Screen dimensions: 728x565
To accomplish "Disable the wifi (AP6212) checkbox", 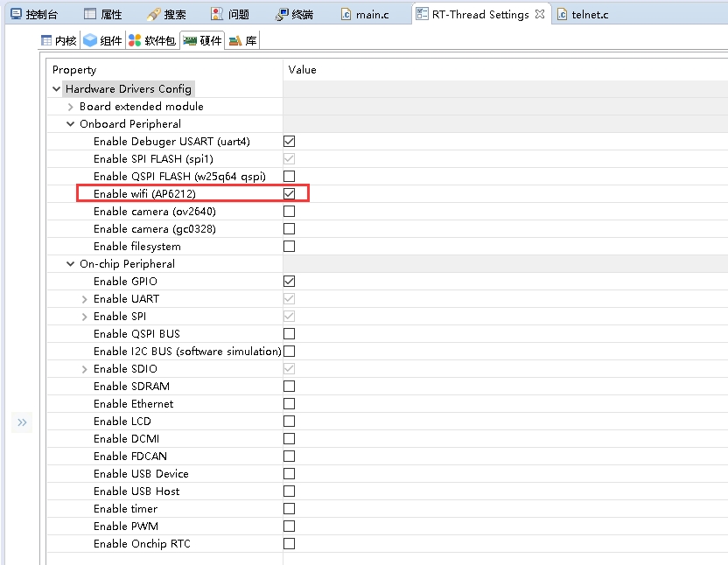I will (289, 193).
